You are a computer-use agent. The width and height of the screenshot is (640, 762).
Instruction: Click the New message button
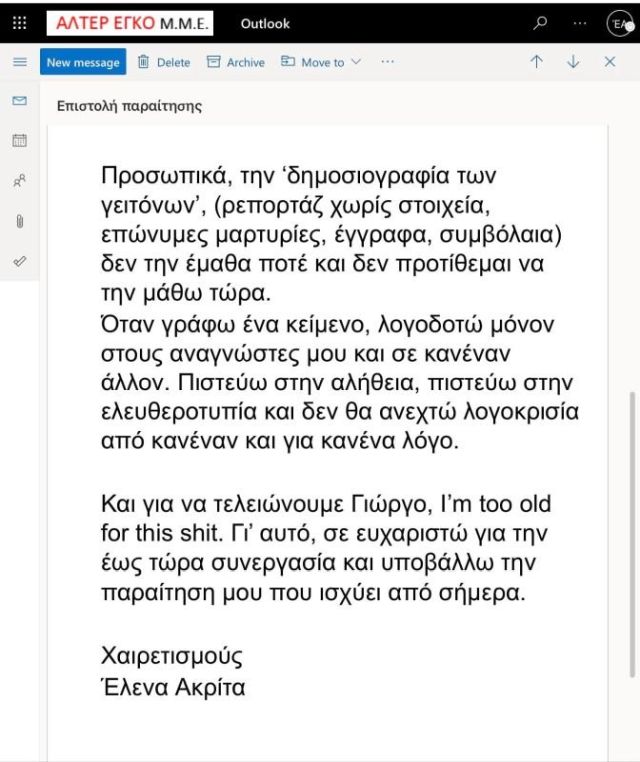coord(83,62)
